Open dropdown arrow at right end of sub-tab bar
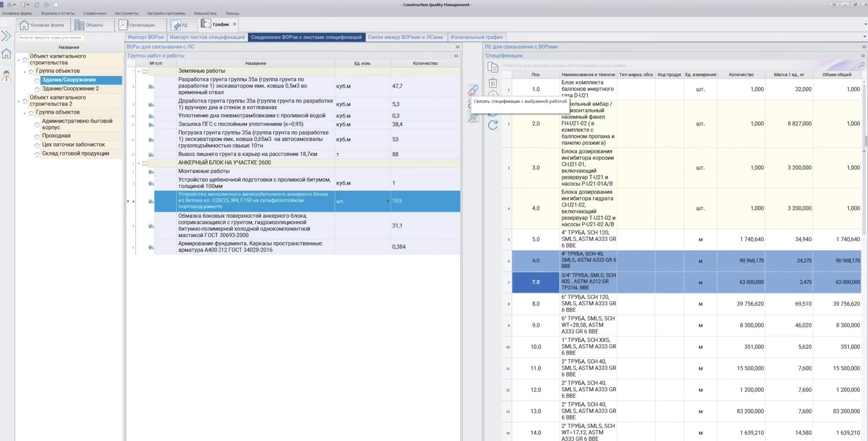This screenshot has height=441, width=868. point(864,37)
